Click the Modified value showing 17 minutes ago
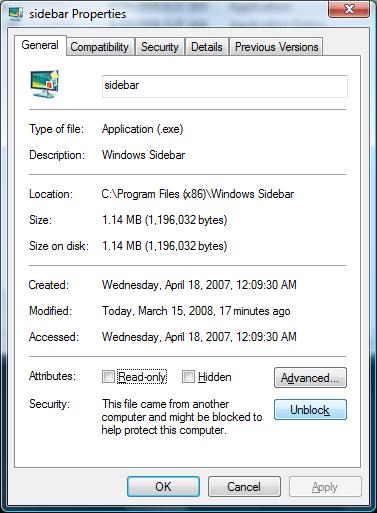The height and width of the screenshot is (513, 377). [196, 311]
